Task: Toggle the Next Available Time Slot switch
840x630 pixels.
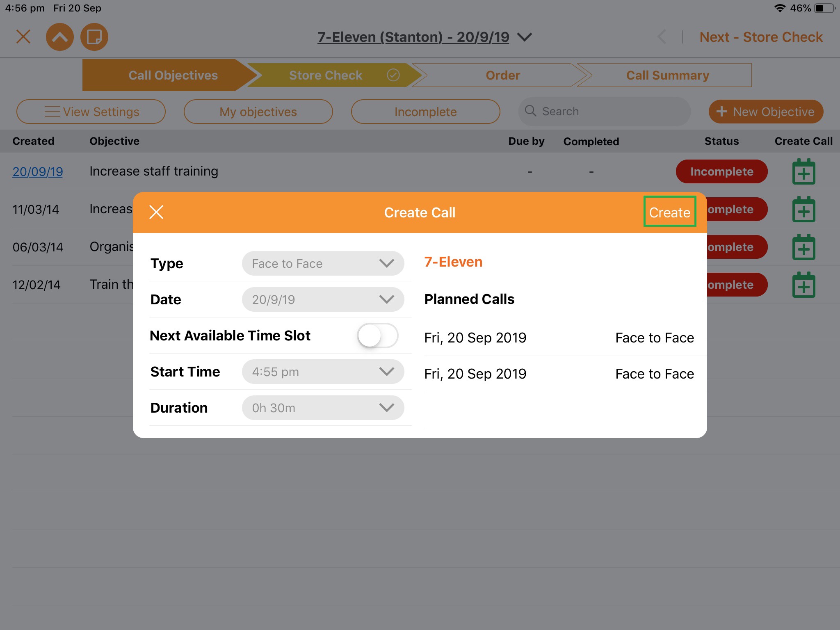Action: (377, 336)
